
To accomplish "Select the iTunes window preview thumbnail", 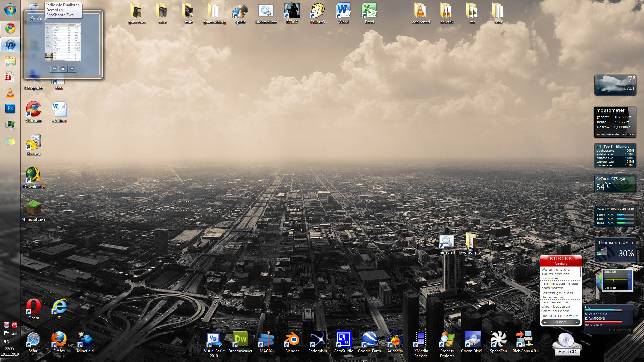I will [63, 42].
